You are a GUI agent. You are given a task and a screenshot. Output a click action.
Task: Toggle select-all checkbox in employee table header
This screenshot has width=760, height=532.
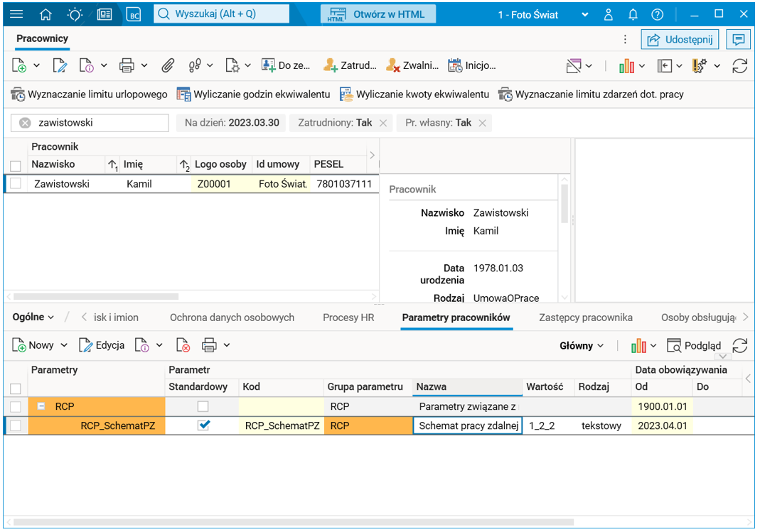(x=16, y=166)
